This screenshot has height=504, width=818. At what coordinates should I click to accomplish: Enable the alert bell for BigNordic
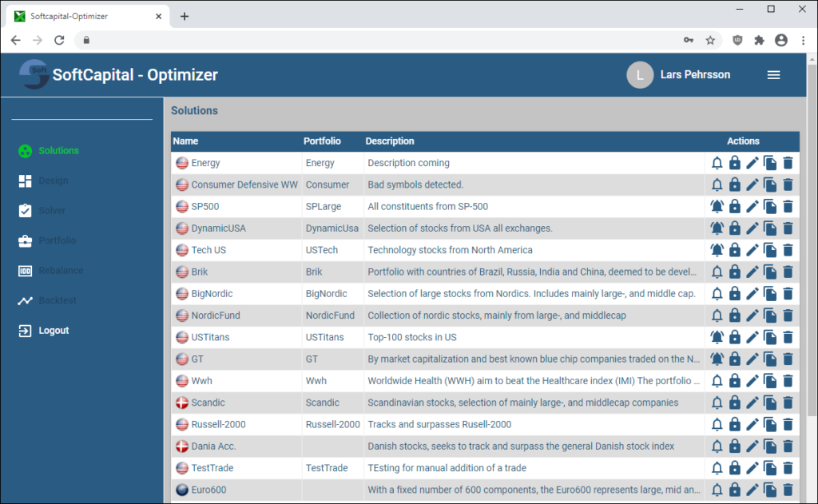[717, 294]
